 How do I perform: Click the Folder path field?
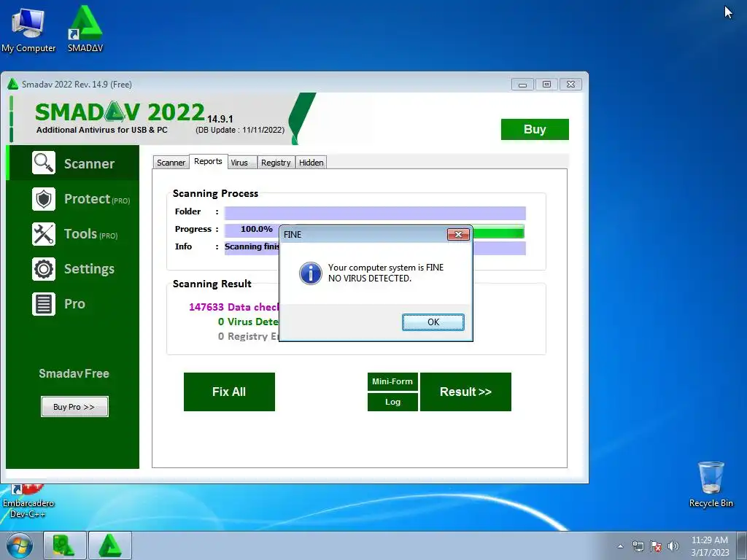pyautogui.click(x=375, y=213)
